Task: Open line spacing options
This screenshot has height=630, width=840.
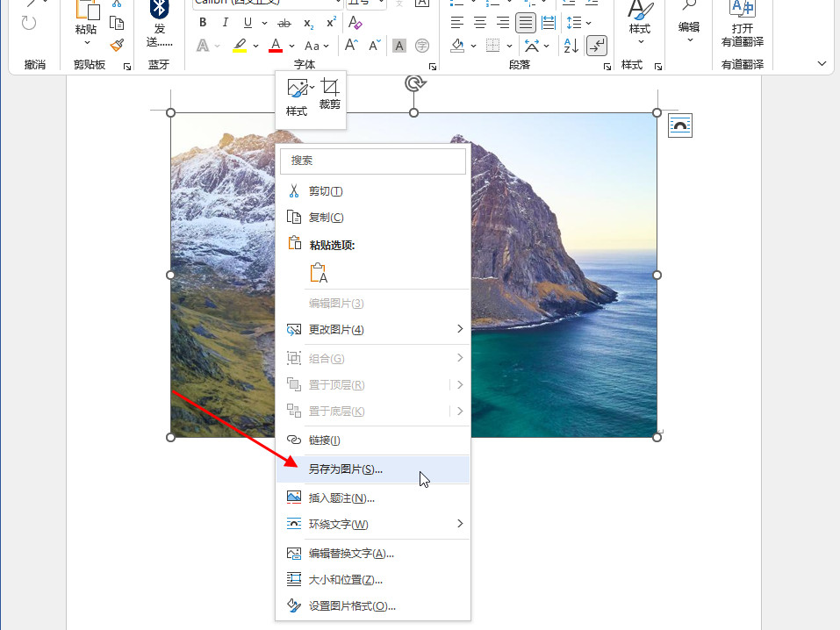Action: (578, 23)
